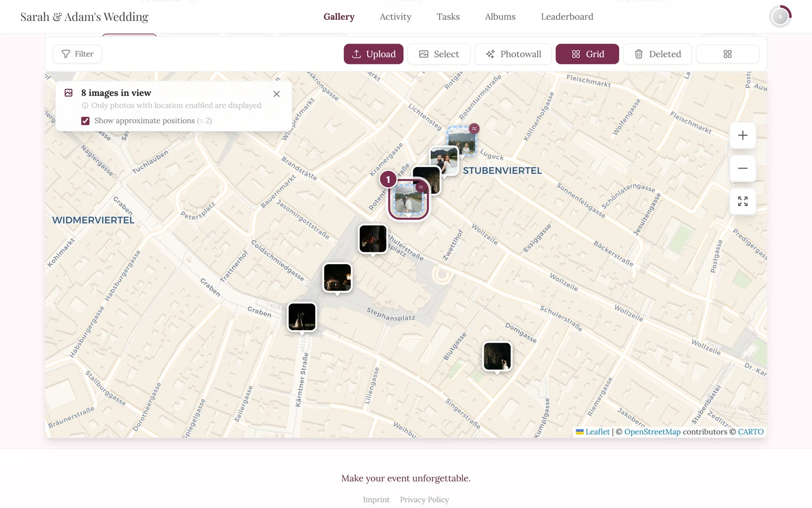Click Sarah & Adam's Wedding title
The width and height of the screenshot is (812, 508).
pos(85,17)
